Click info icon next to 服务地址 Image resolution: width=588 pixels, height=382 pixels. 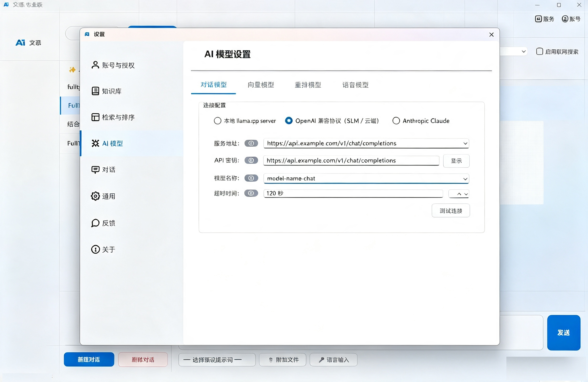(x=251, y=143)
